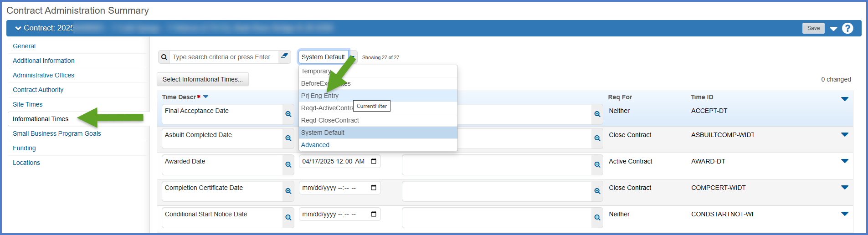Zoom Asbuilt Completed Date description field
The image size is (868, 235).
click(x=288, y=138)
